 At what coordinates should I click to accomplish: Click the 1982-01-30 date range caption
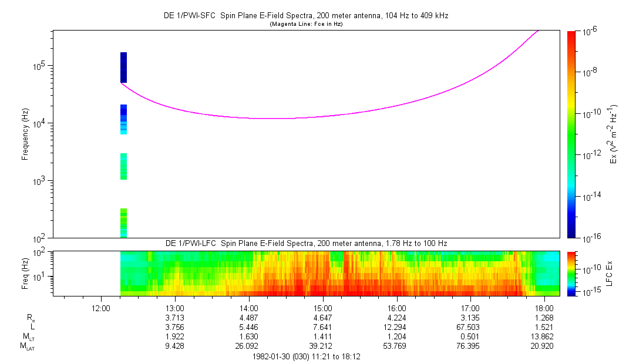(x=305, y=356)
